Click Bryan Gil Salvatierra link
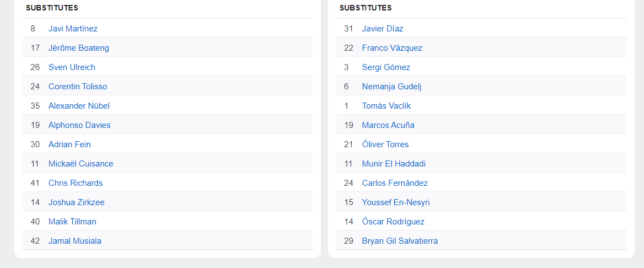 pyautogui.click(x=400, y=242)
